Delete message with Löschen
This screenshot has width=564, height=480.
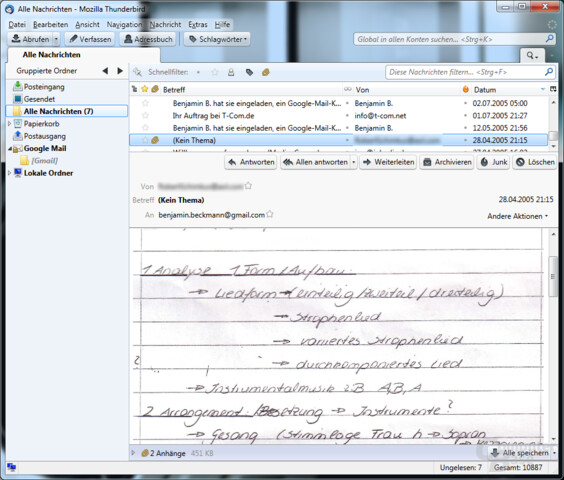pyautogui.click(x=535, y=162)
